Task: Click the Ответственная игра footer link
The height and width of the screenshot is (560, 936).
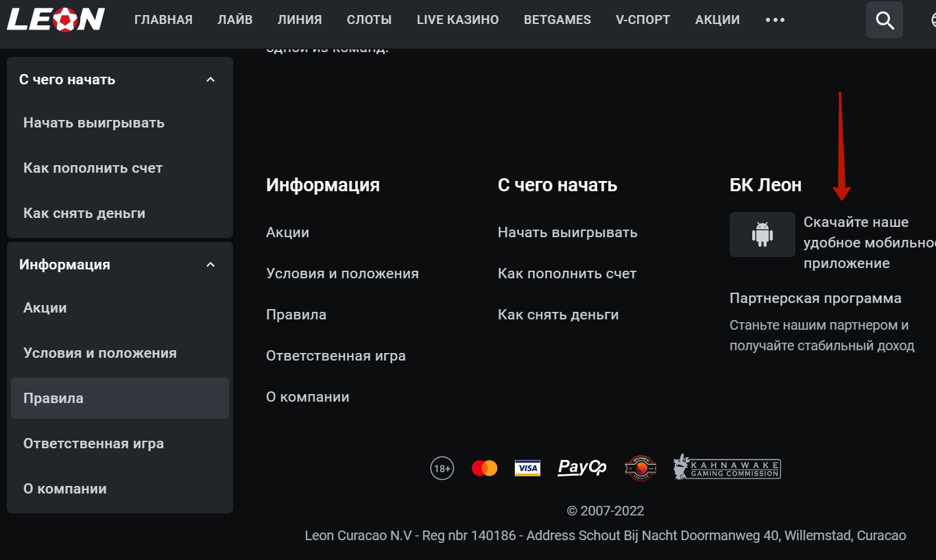Action: [x=335, y=355]
